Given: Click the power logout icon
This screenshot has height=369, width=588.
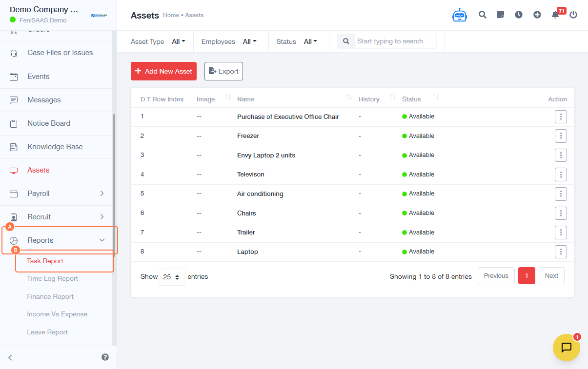Looking at the screenshot, I should tap(573, 15).
